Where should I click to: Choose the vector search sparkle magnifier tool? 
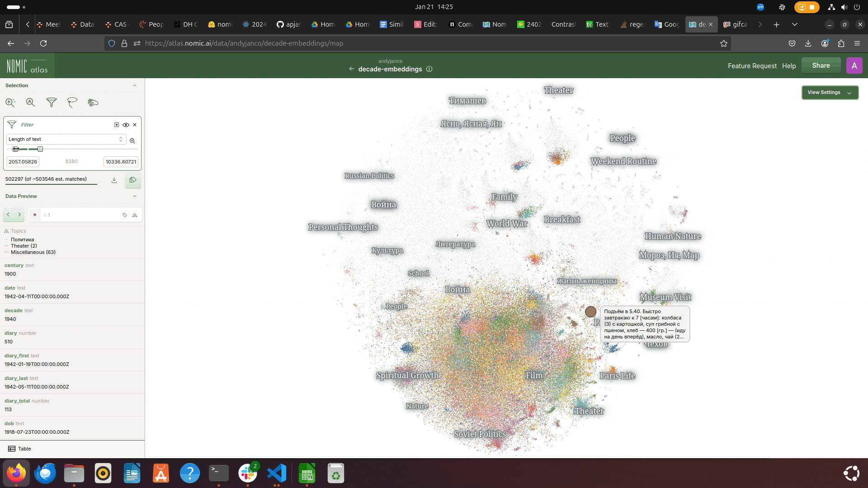tap(10, 103)
